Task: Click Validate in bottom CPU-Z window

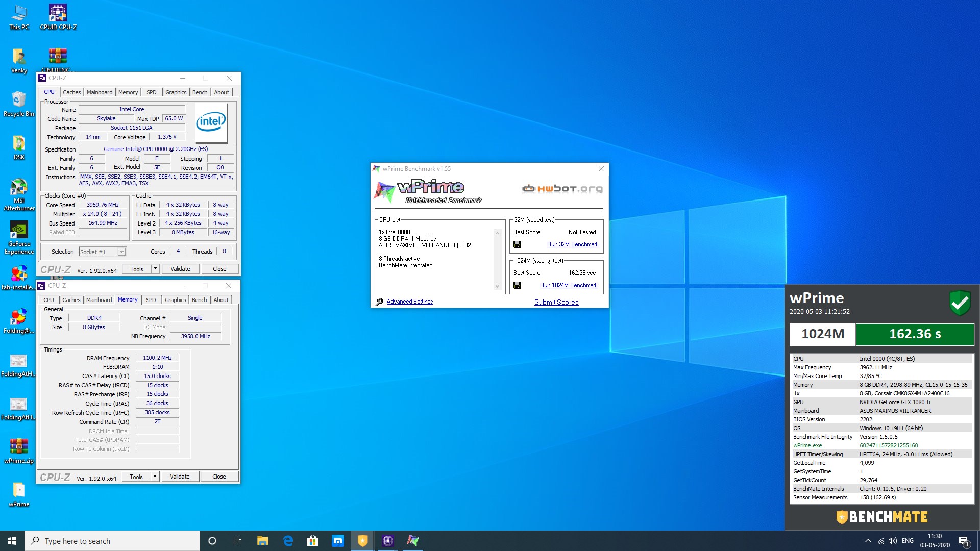Action: pos(180,477)
